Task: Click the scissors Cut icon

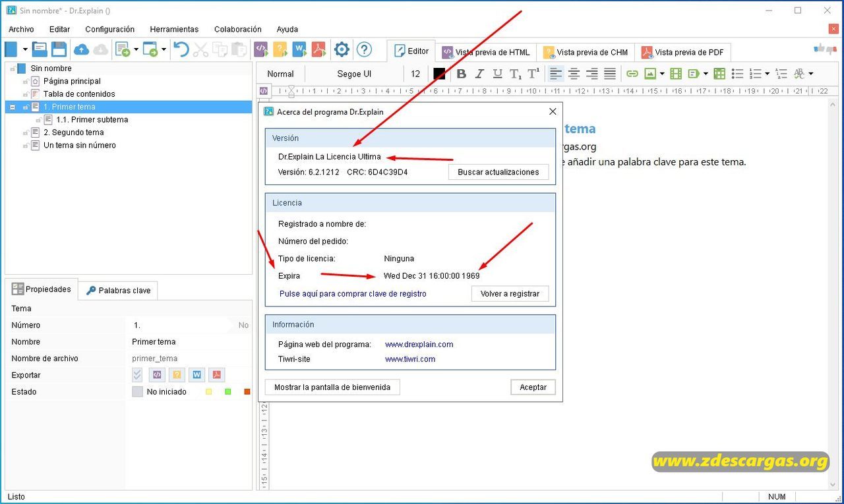Action: pyautogui.click(x=200, y=49)
